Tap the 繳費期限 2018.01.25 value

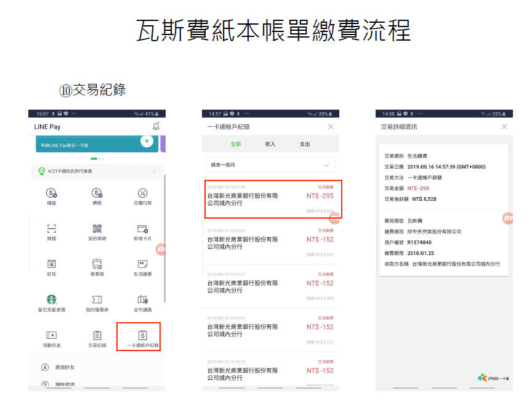(x=421, y=253)
